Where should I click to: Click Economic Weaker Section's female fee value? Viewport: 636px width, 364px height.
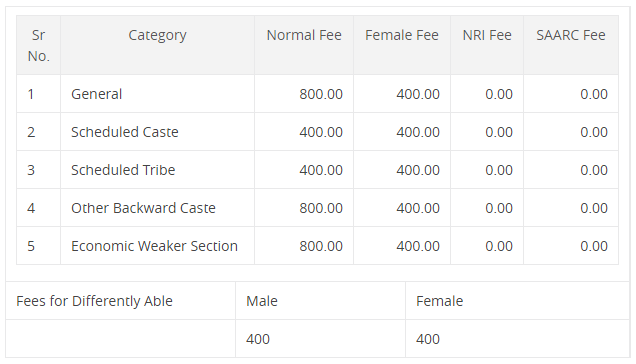tap(418, 246)
